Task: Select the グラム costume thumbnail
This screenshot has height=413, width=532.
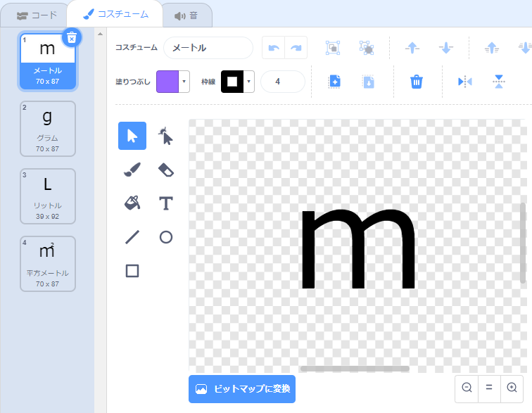Action: click(x=48, y=128)
